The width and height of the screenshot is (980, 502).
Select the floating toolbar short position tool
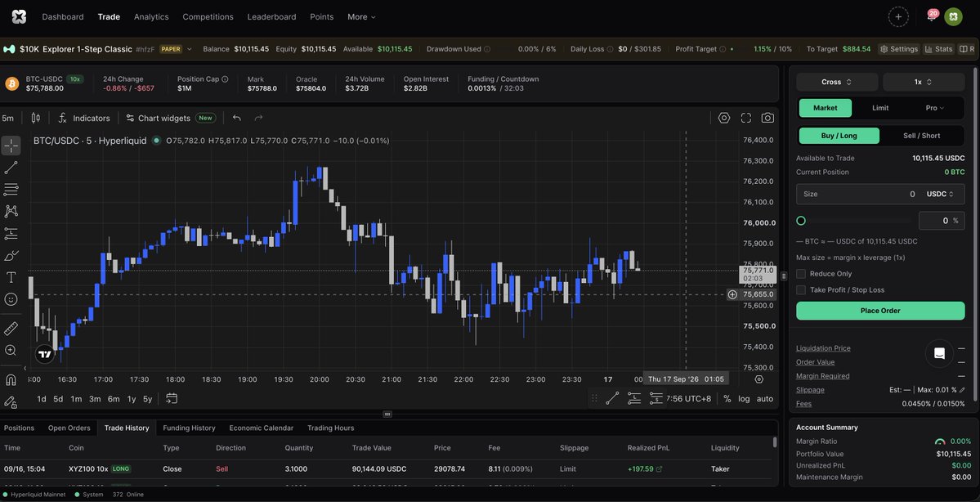point(656,398)
